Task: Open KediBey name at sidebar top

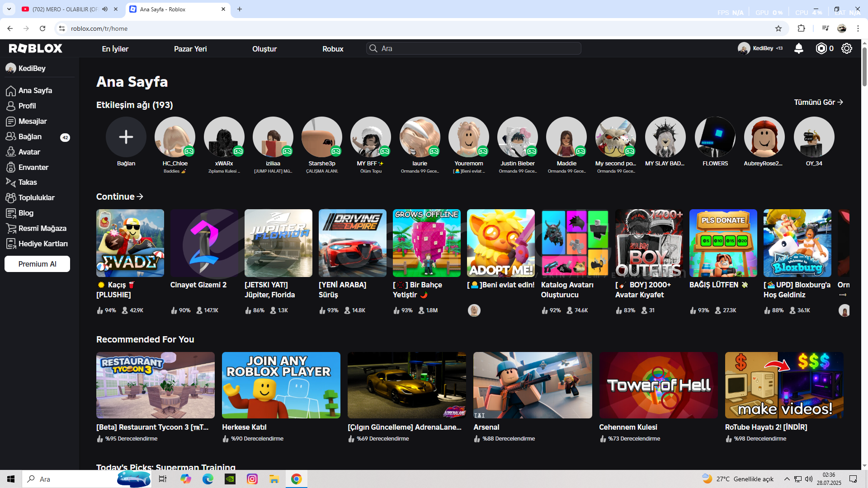Action: (x=32, y=68)
